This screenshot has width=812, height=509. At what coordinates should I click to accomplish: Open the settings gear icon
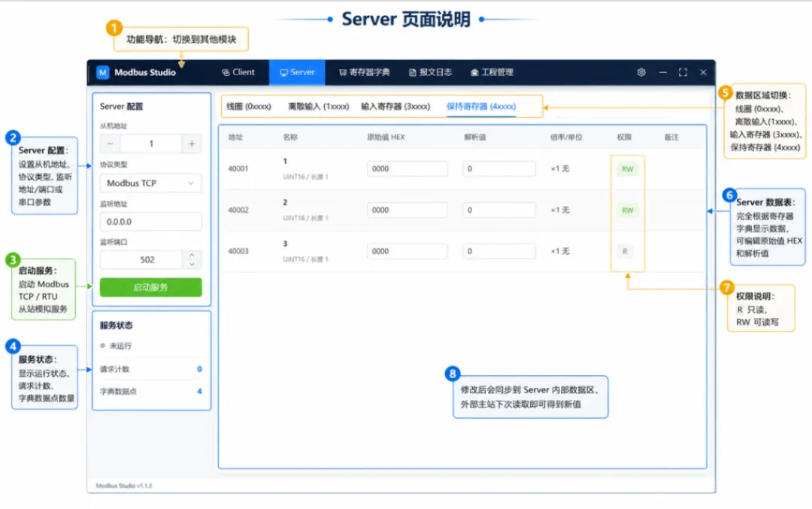[x=641, y=72]
